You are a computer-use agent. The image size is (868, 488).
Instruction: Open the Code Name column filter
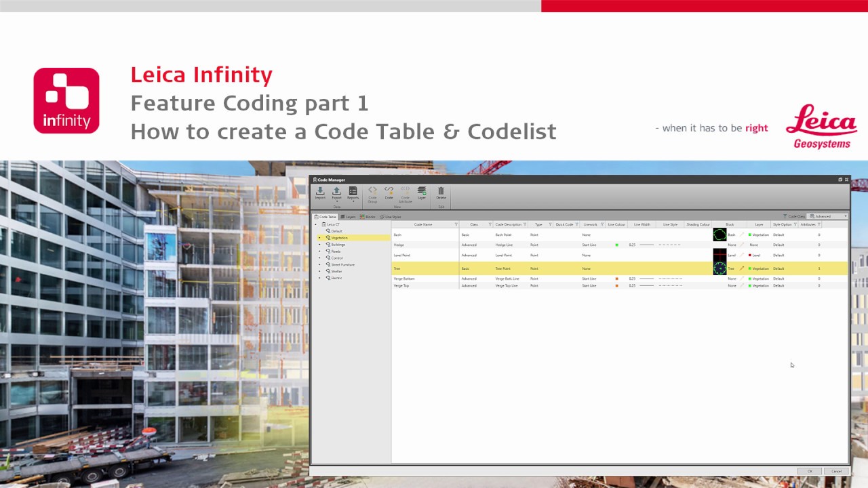pyautogui.click(x=456, y=224)
